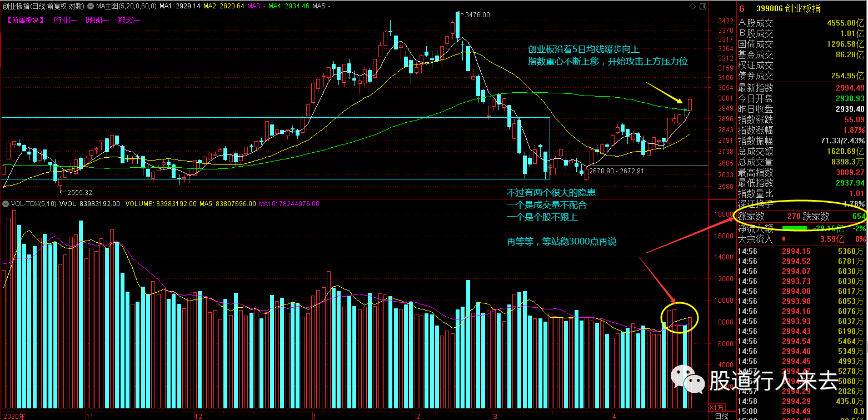Screen dimensions: 868x420
Task: Click the 最新指数 2994.49 value
Action: click(850, 88)
